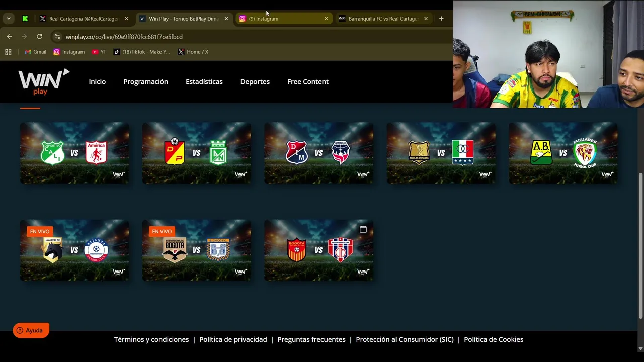644x362 pixels.
Task: Open Términos y condiciones link
Action: (151, 339)
